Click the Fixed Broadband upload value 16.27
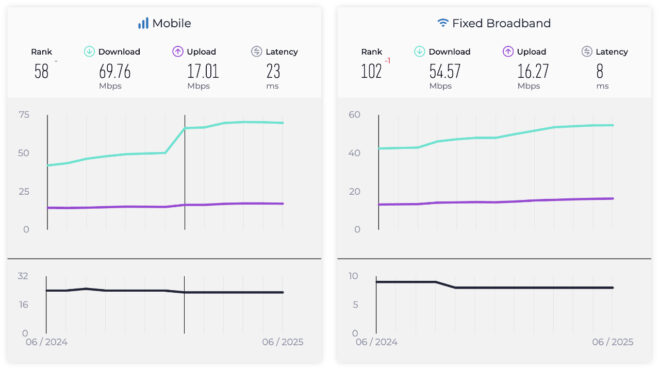 (533, 71)
